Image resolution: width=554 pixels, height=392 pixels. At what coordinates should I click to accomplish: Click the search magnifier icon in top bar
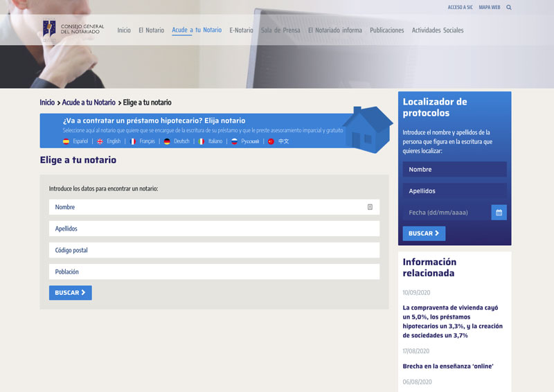[509, 8]
